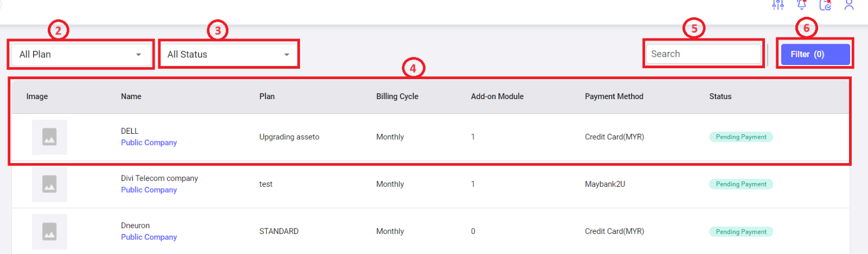868x254 pixels.
Task: Open Public Company link under DELL
Action: point(149,142)
